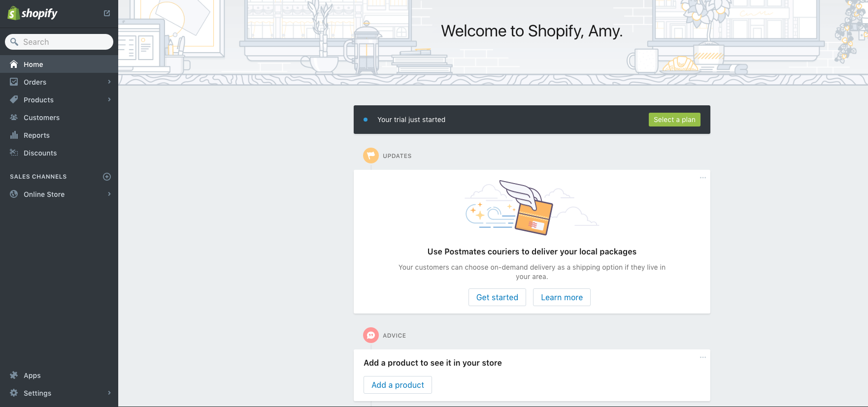
Task: Click Get started for Postmates
Action: point(497,297)
